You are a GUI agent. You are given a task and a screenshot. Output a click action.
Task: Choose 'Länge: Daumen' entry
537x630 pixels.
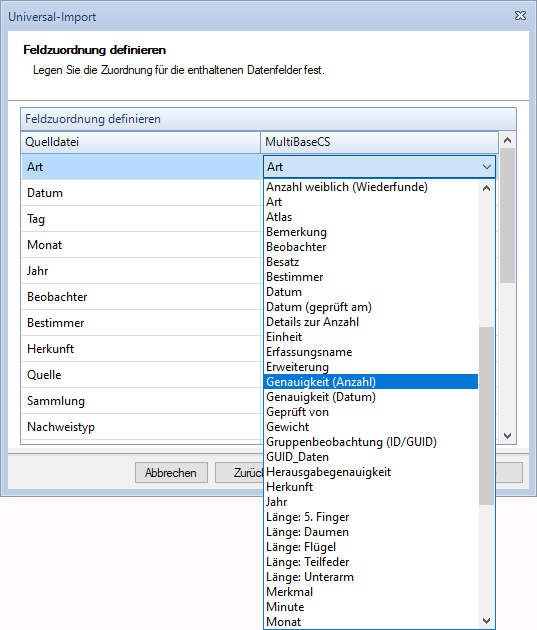[371, 532]
